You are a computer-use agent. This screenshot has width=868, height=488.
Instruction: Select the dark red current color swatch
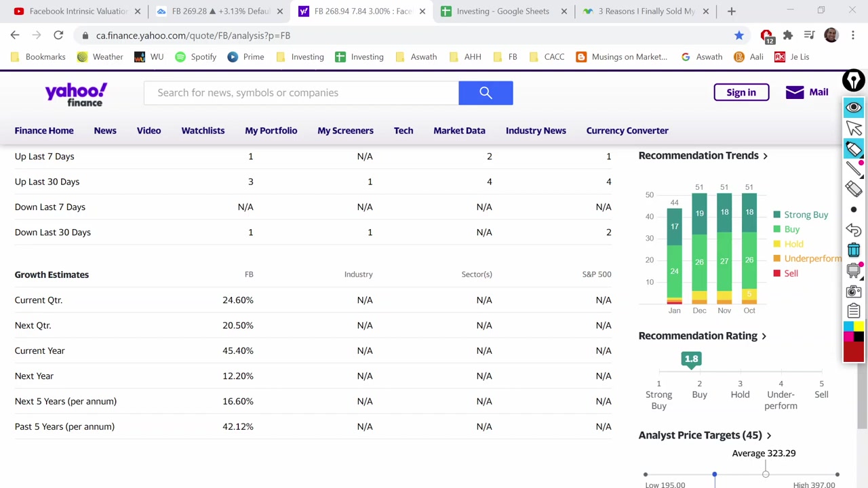[x=853, y=352]
